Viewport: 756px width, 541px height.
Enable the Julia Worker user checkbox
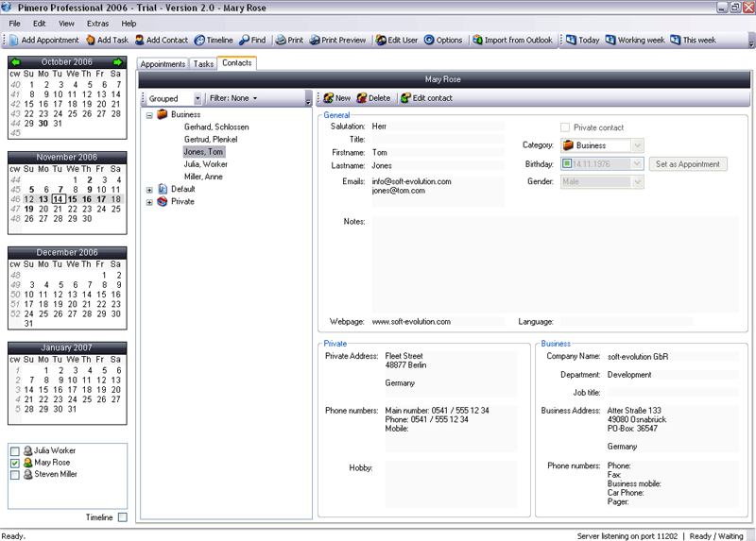tap(15, 451)
